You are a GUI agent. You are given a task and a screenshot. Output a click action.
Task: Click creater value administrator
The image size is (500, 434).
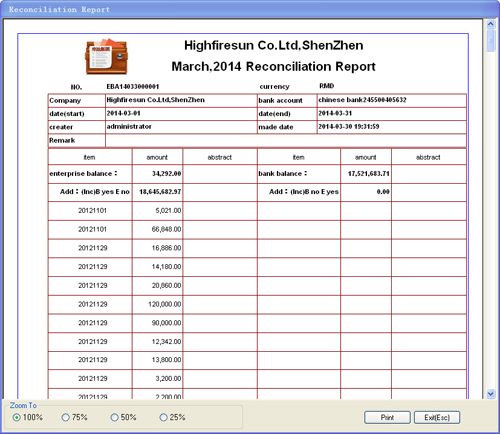129,127
